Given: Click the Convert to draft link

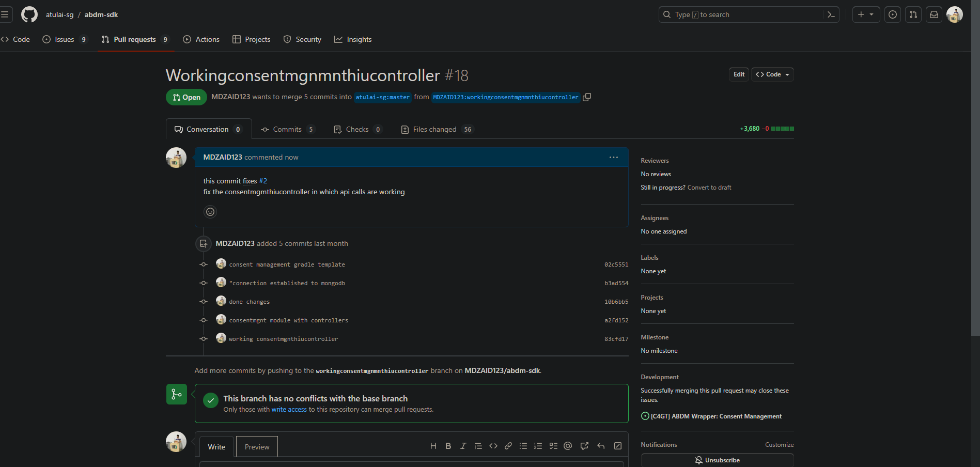Looking at the screenshot, I should 709,188.
